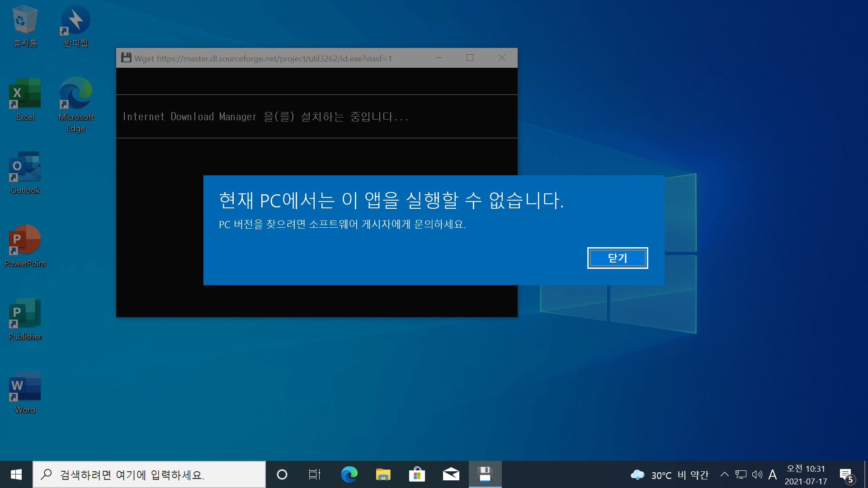Maximize the Wget installer window
The height and width of the screenshot is (488, 868).
470,58
